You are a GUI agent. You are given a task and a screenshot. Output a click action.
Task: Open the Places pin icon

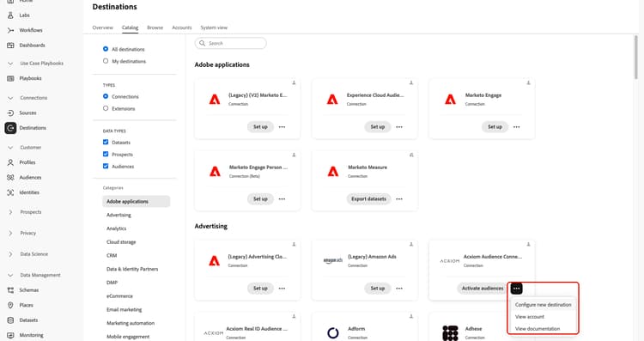(x=10, y=305)
